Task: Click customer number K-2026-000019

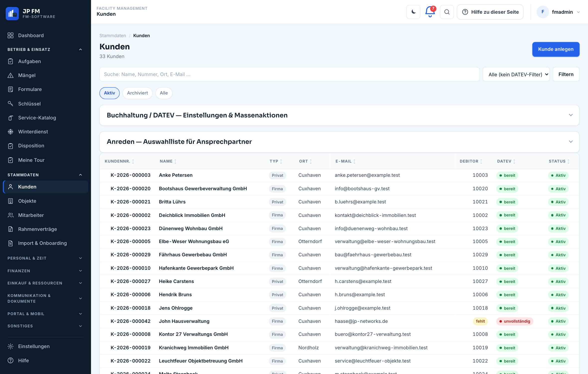Action: (131, 348)
